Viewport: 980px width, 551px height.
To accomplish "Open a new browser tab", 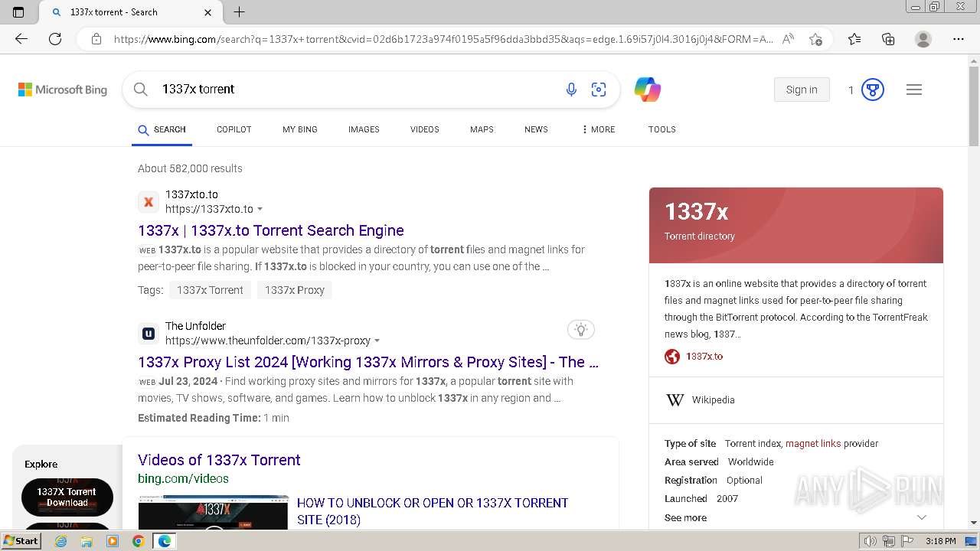I will coord(239,12).
